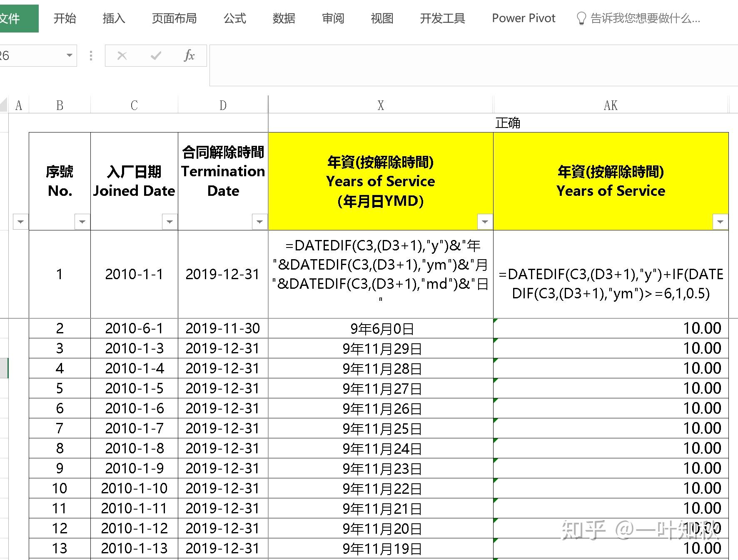Select column B header
738x560 pixels.
[60, 105]
